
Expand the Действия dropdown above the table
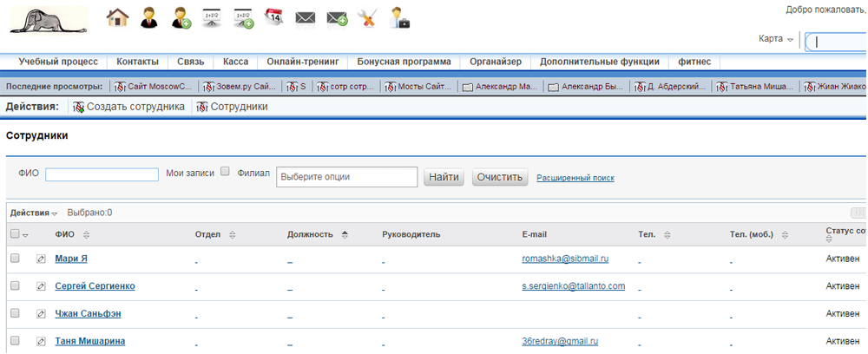tap(34, 213)
